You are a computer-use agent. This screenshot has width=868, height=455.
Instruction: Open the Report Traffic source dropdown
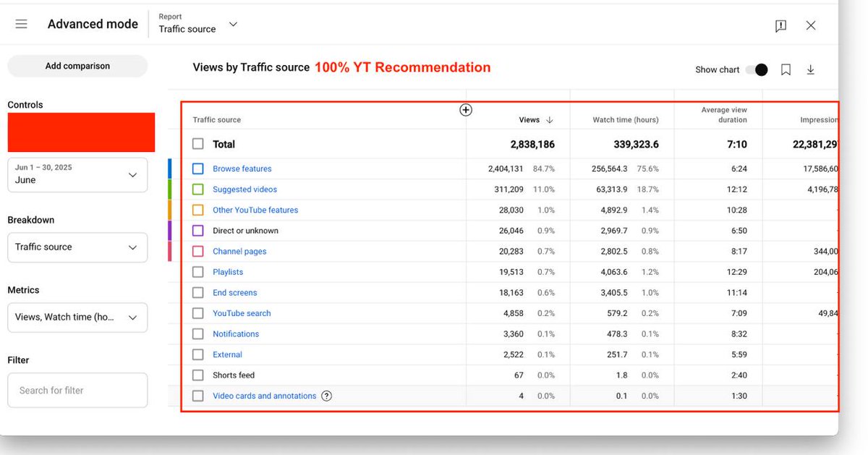click(198, 24)
